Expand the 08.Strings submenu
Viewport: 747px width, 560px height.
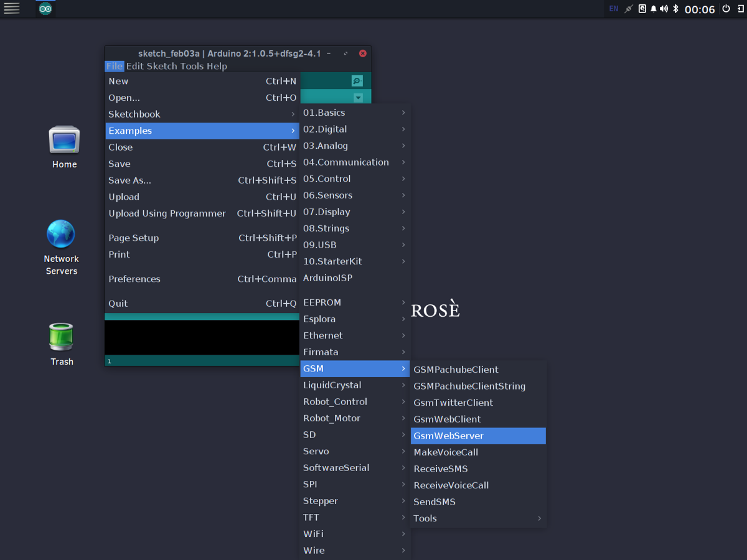[355, 228]
